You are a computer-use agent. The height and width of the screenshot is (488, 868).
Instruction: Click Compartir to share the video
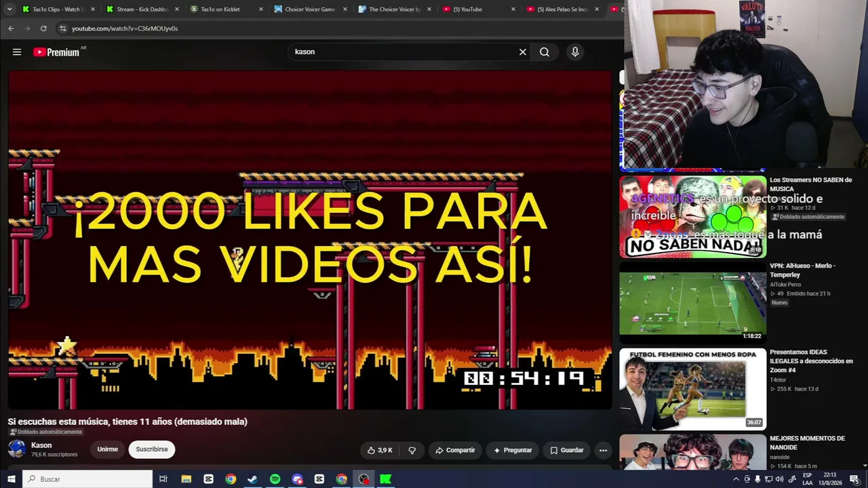455,450
